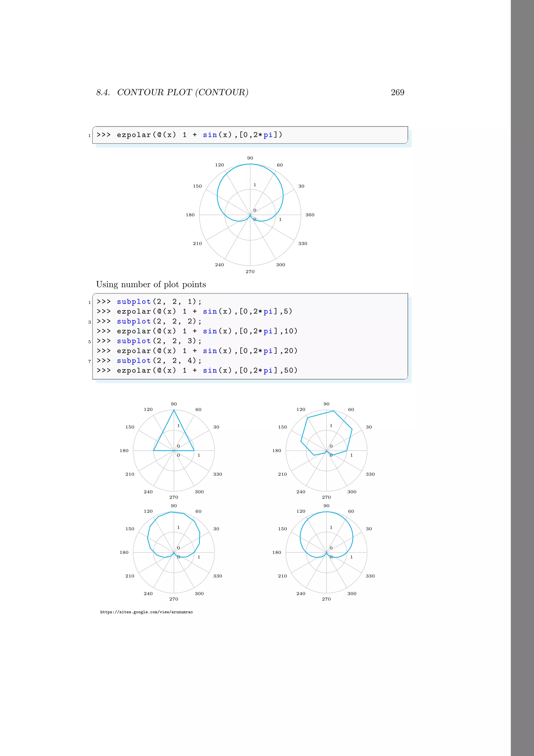
Task: Click the page number 269
Action: pos(397,93)
